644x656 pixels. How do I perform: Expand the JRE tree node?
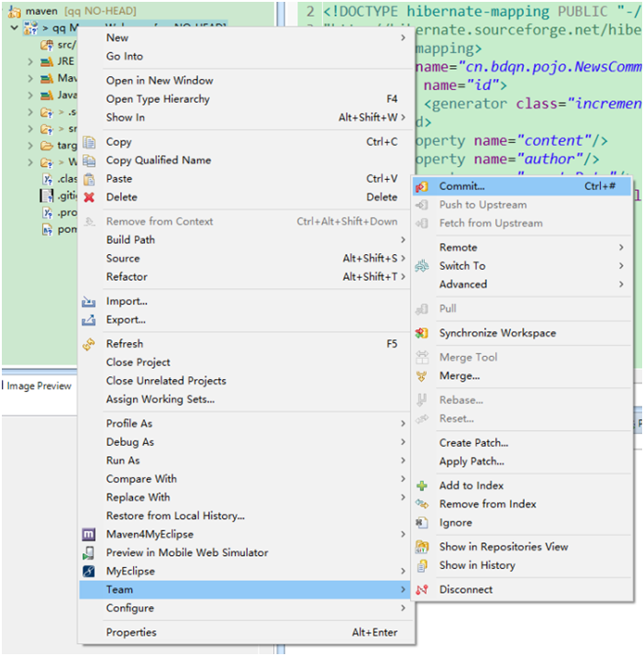pyautogui.click(x=30, y=61)
